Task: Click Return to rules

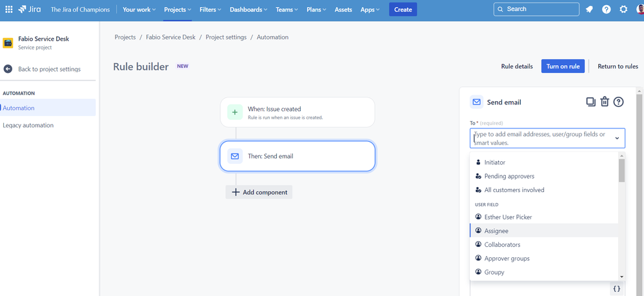Action: coord(618,66)
